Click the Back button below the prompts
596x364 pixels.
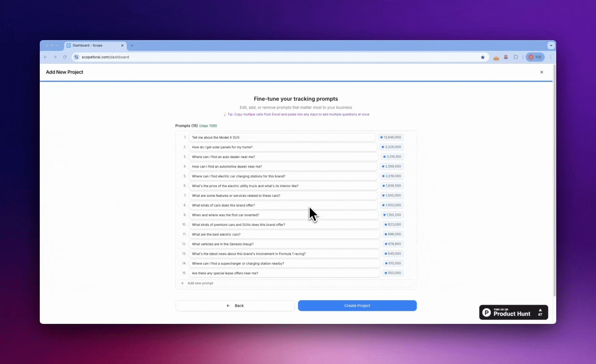click(235, 305)
